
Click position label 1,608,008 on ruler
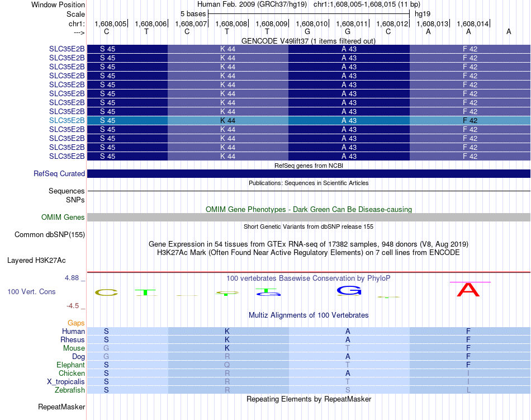click(x=231, y=23)
